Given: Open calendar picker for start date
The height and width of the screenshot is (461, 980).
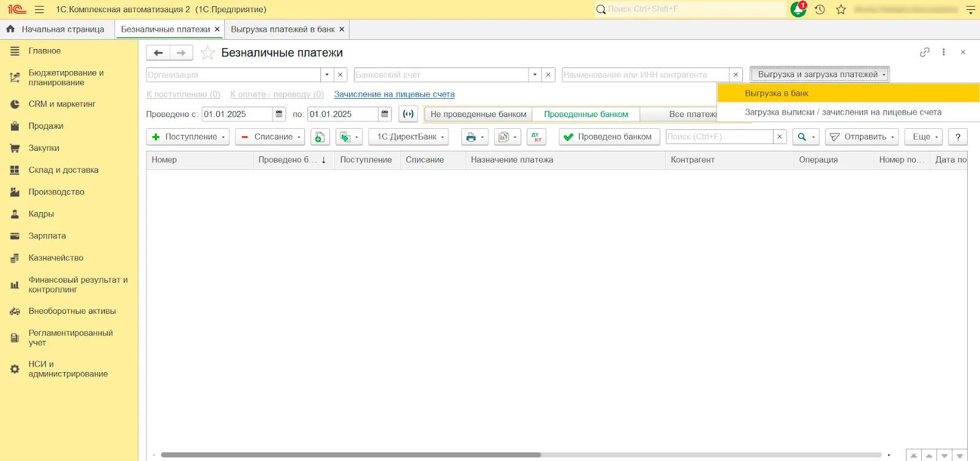Looking at the screenshot, I should [279, 114].
